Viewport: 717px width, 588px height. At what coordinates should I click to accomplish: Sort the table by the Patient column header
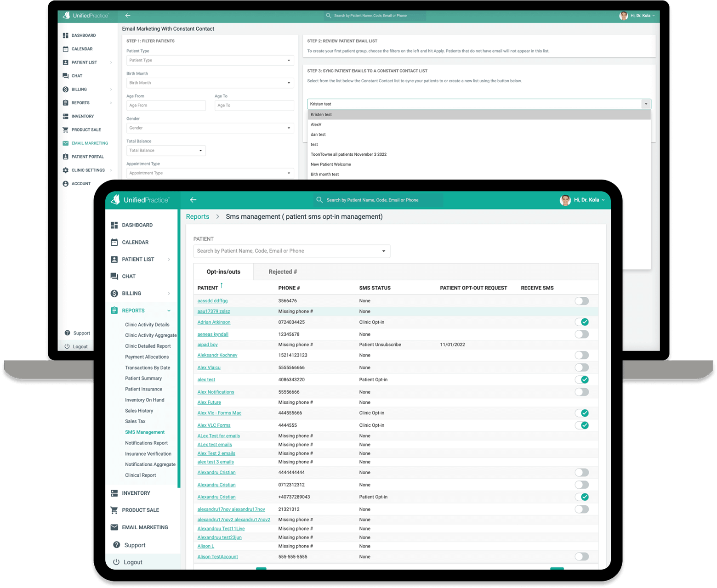click(x=208, y=288)
